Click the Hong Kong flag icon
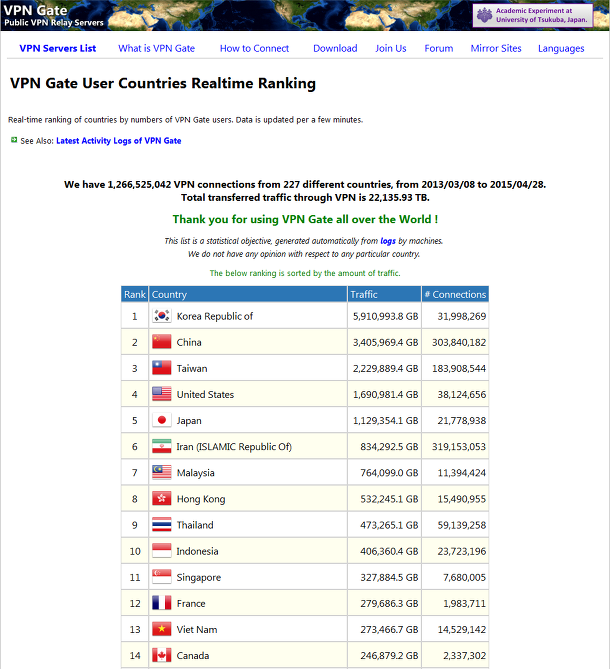Screen dimensions: 610x669 pyautogui.click(x=162, y=498)
